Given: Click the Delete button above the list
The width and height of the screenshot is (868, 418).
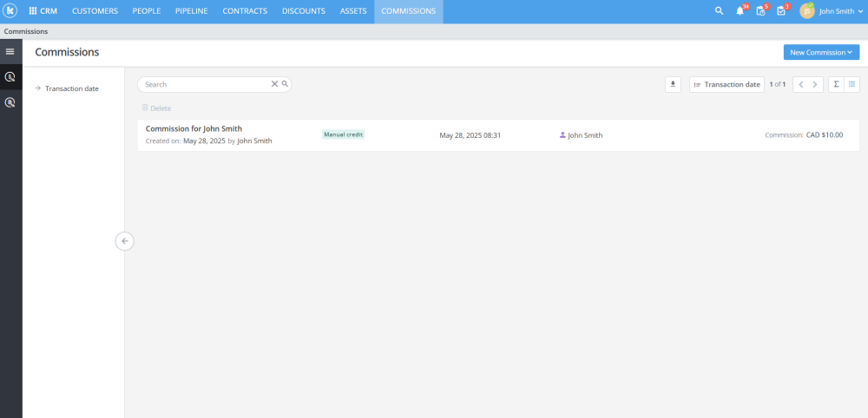Looking at the screenshot, I should point(156,108).
